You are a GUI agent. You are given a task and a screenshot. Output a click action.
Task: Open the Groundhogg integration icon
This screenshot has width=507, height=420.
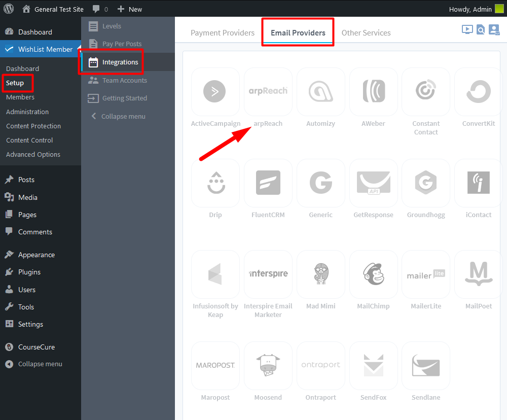pos(426,183)
